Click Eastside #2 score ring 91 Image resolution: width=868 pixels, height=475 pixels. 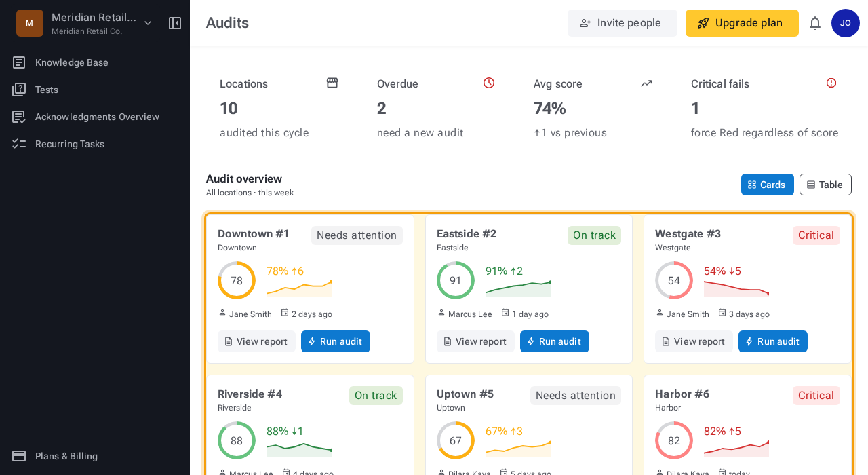click(x=456, y=280)
